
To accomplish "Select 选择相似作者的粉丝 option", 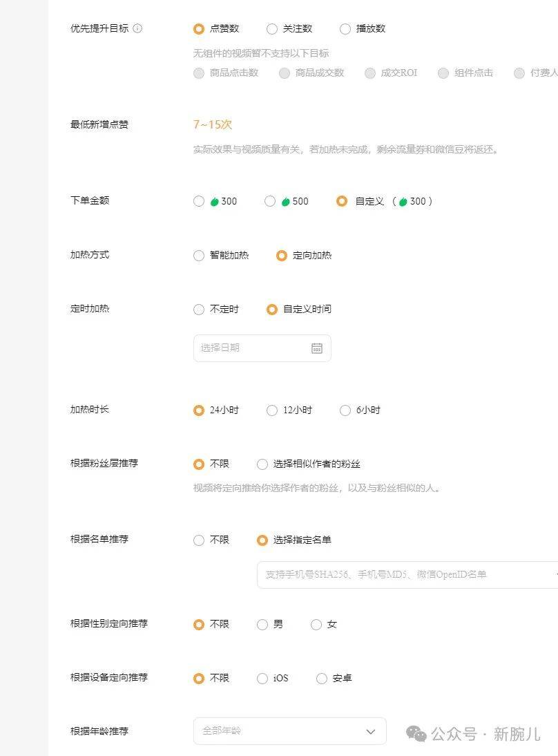I will 262,464.
